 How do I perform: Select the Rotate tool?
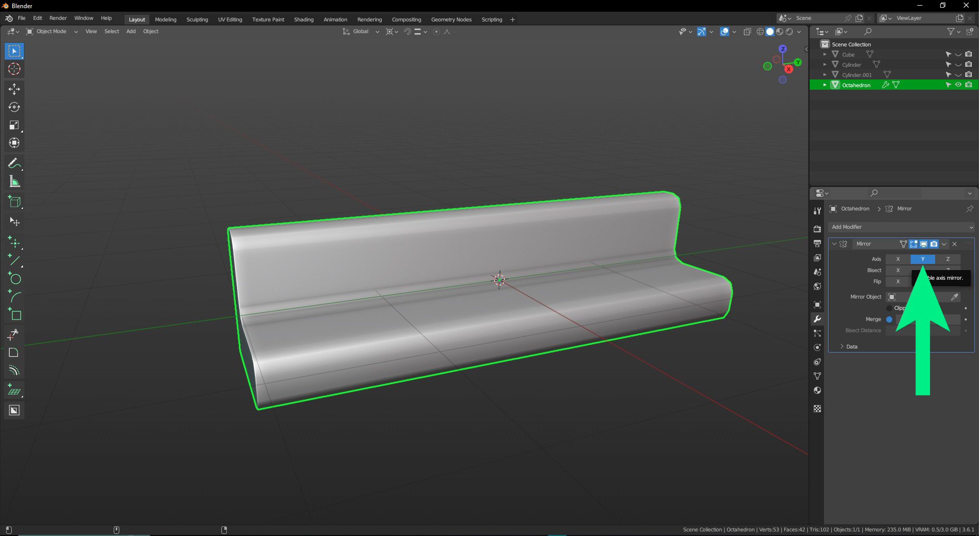14,107
